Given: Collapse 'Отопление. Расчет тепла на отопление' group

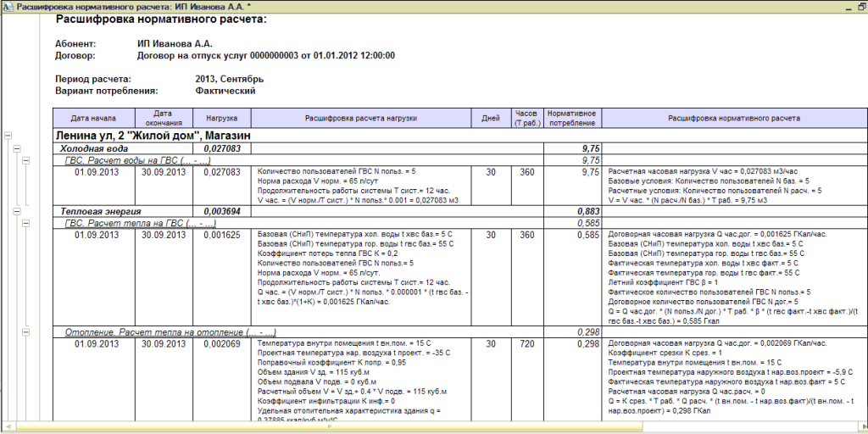Looking at the screenshot, I should pos(25,331).
